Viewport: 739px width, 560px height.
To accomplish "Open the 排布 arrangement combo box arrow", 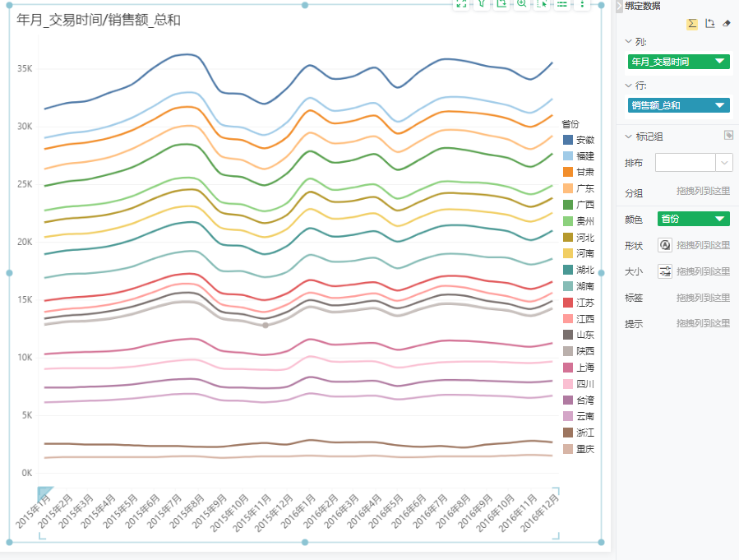I will click(x=724, y=163).
